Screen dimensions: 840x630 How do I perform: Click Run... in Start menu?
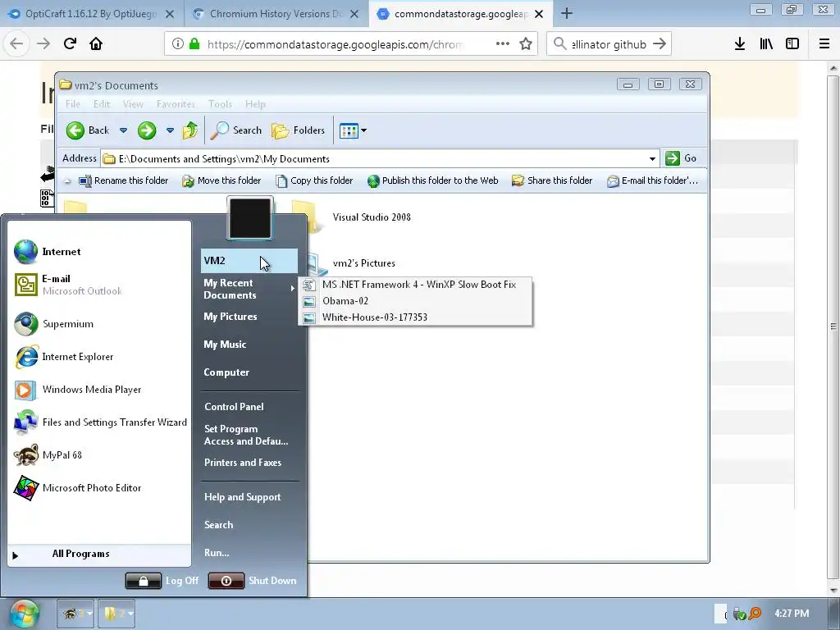[217, 553]
